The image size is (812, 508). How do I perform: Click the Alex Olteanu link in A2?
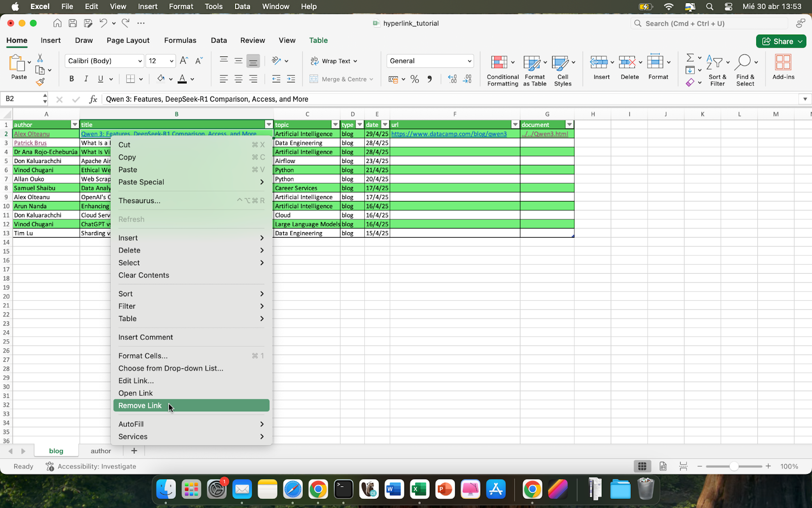[x=31, y=134]
